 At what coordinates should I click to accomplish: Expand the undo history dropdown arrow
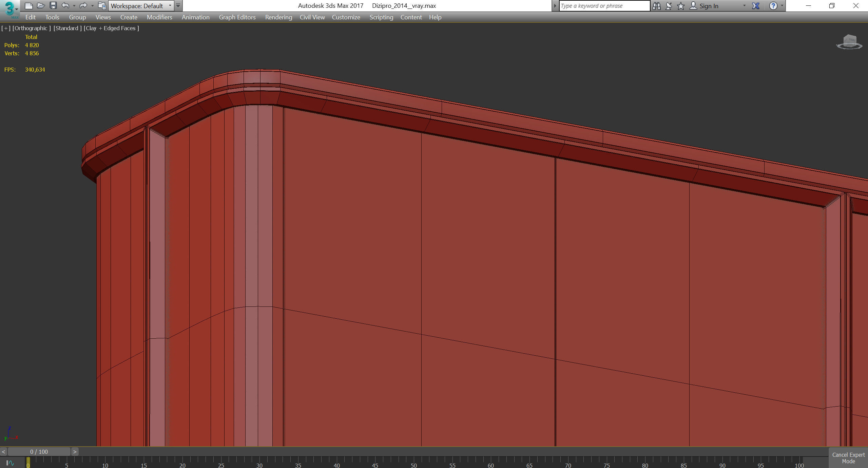click(x=74, y=6)
